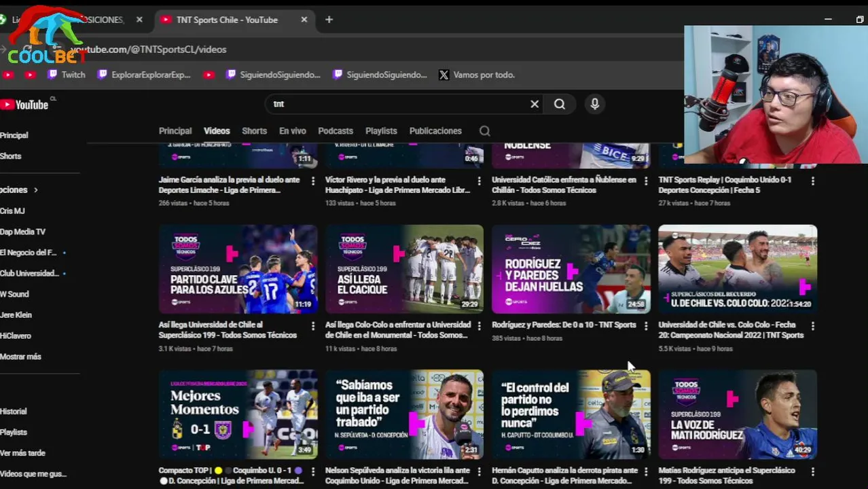Screen dimensions: 868x489
Task: Open El Negocio del F... channel in sidebar
Action: tap(29, 253)
